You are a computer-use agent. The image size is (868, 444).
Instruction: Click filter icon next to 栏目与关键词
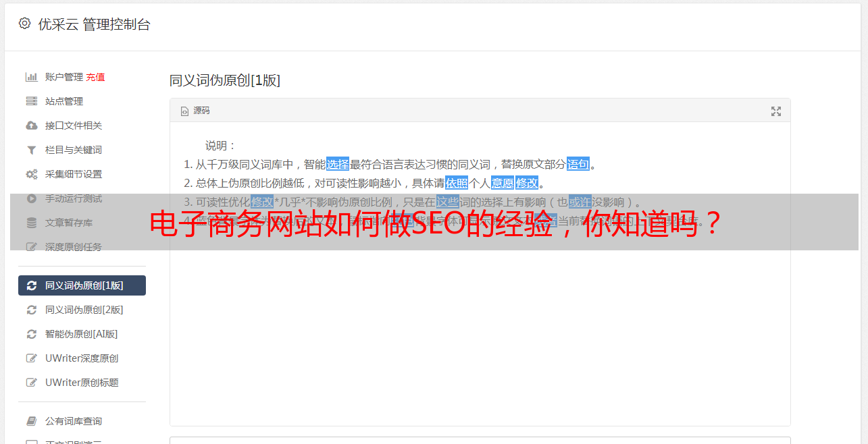(x=31, y=150)
